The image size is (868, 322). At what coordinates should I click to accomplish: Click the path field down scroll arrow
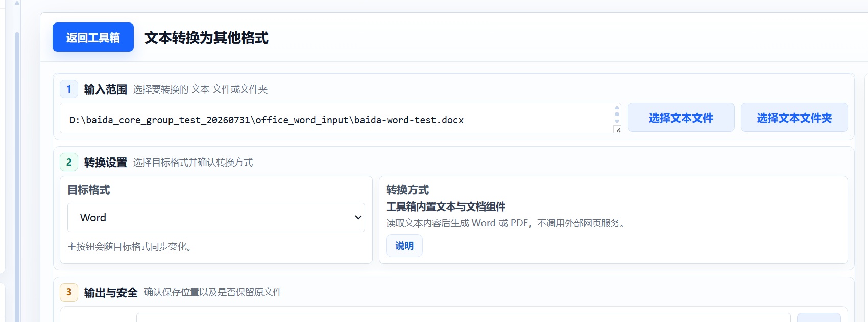pos(617,121)
